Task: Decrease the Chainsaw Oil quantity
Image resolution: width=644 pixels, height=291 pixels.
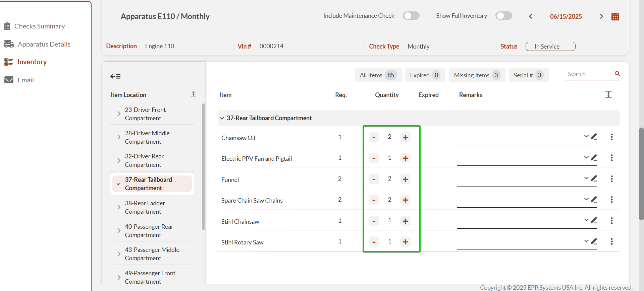Action: pyautogui.click(x=374, y=137)
